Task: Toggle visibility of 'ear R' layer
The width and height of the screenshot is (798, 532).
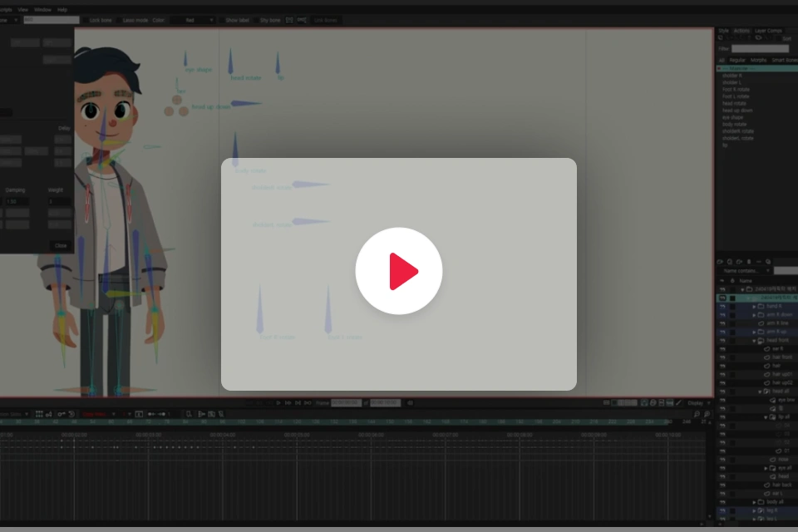Action: 722,349
